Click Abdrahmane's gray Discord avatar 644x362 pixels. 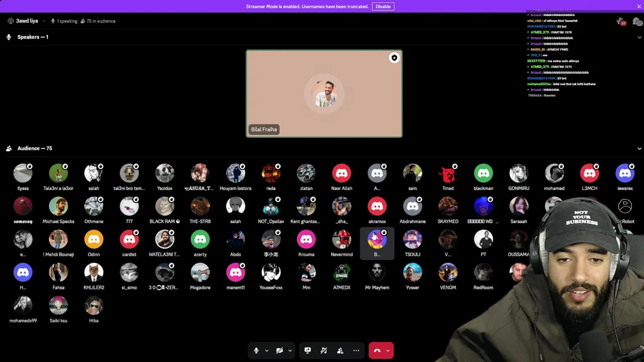(413, 206)
